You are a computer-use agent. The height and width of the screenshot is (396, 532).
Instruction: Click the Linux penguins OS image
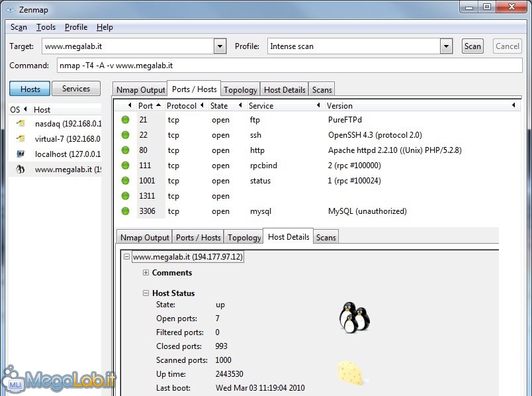(x=355, y=317)
